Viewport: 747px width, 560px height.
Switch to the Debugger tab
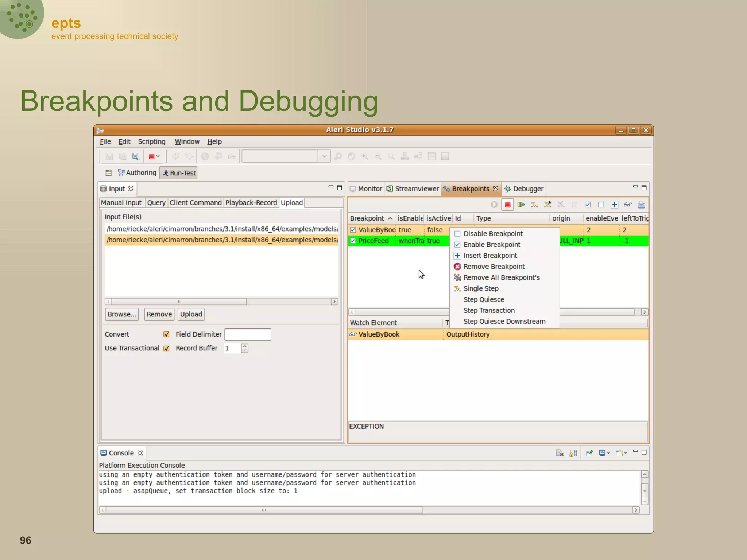(x=524, y=189)
